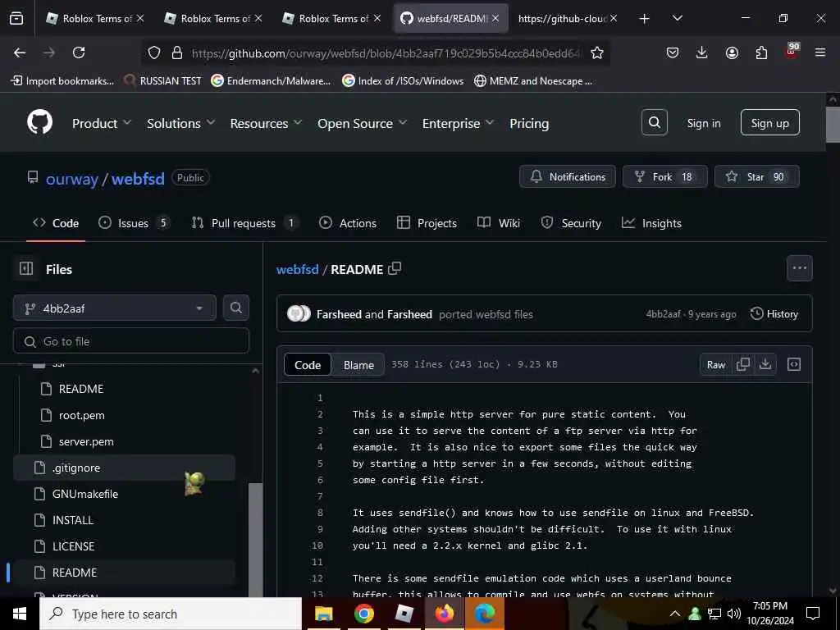
Task: Click the shield tracking protection icon
Action: [x=154, y=52]
